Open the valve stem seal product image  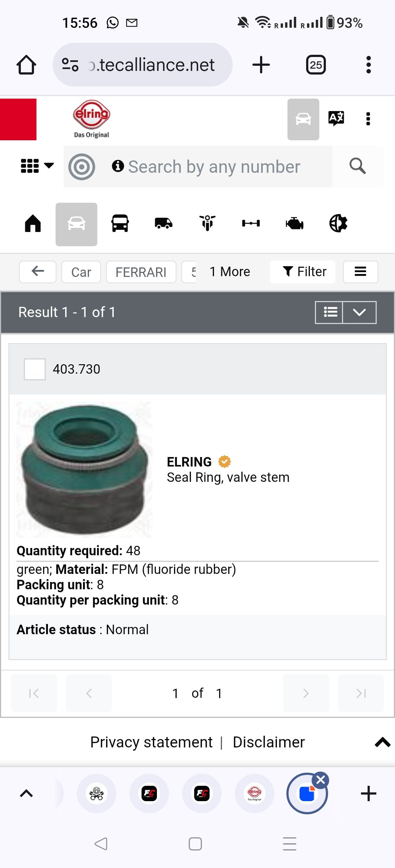pyautogui.click(x=84, y=470)
